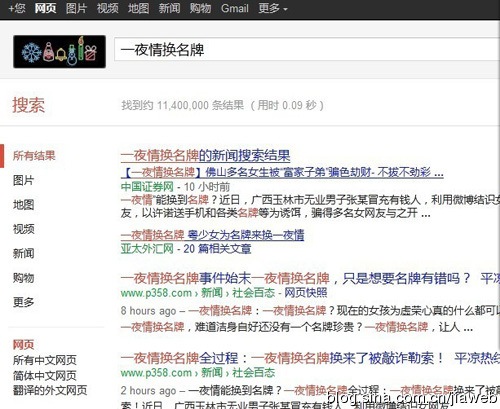Click 中国证券网 source name
This screenshot has width=500, height=409.
pos(147,187)
